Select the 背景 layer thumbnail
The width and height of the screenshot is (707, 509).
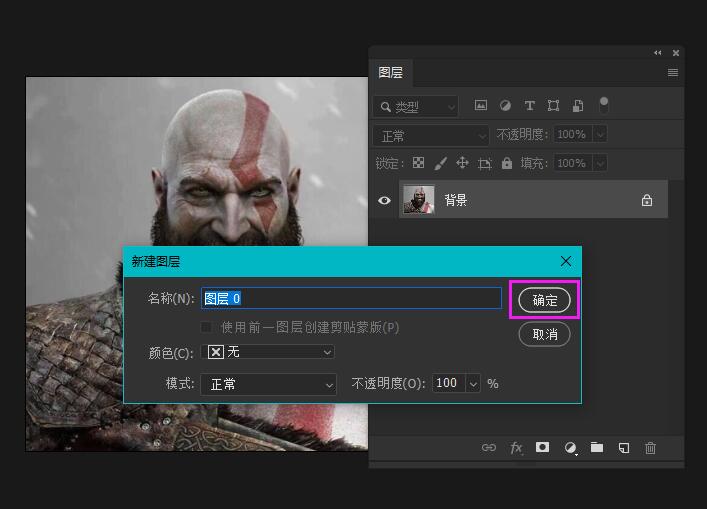[418, 199]
